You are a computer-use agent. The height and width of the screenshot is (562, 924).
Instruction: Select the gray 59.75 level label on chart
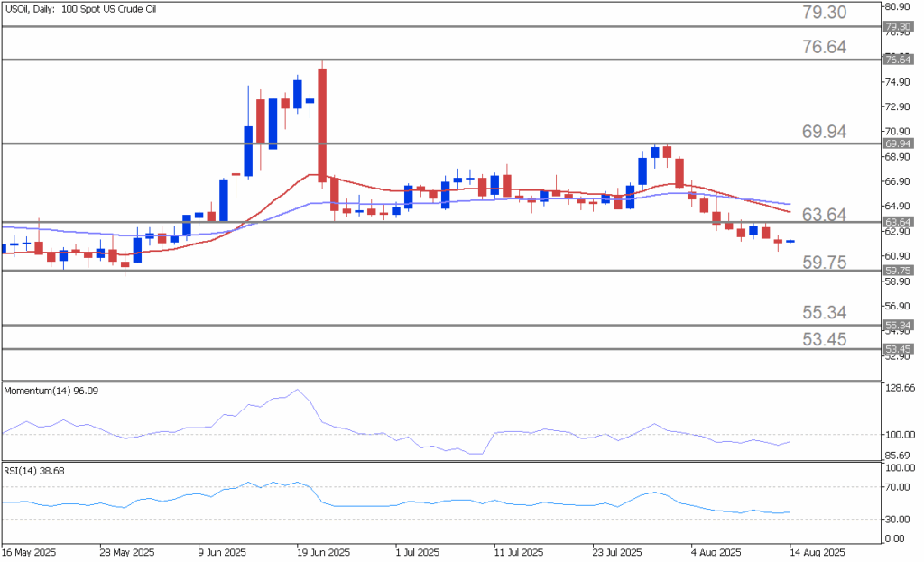[824, 263]
